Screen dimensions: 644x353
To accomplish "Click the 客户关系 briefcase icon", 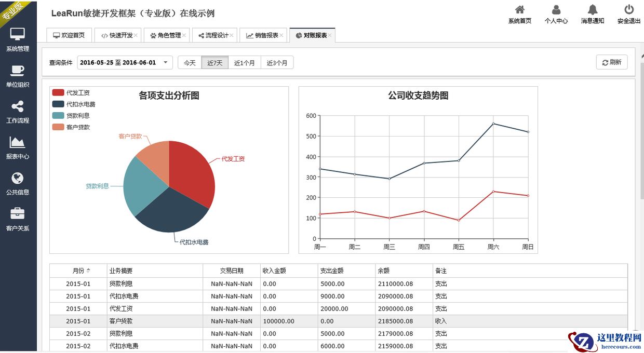I will (18, 213).
